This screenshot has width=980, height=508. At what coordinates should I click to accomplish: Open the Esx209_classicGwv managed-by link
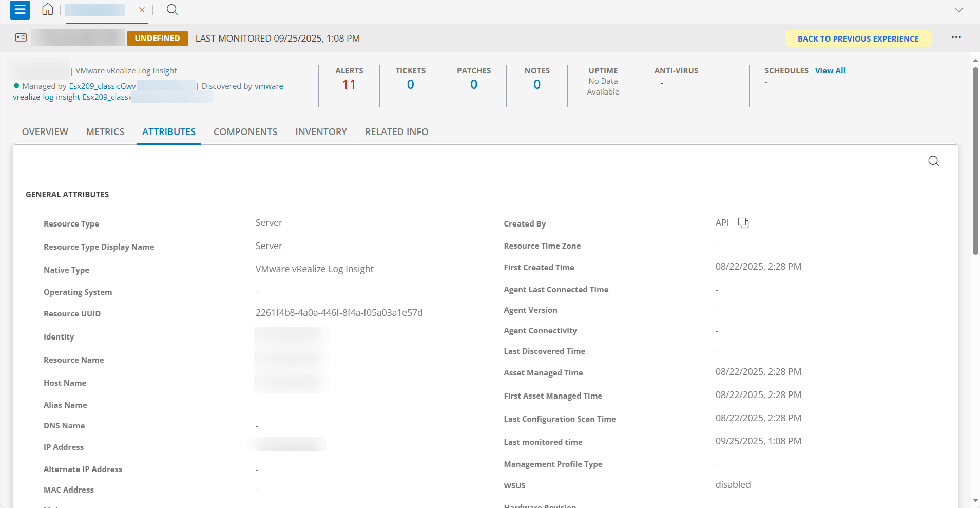coord(102,86)
